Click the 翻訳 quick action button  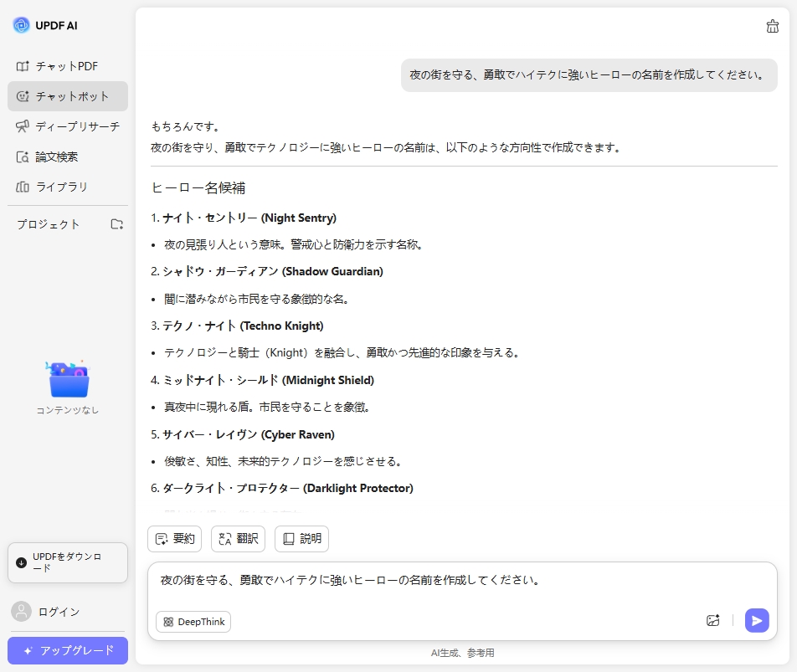[238, 539]
